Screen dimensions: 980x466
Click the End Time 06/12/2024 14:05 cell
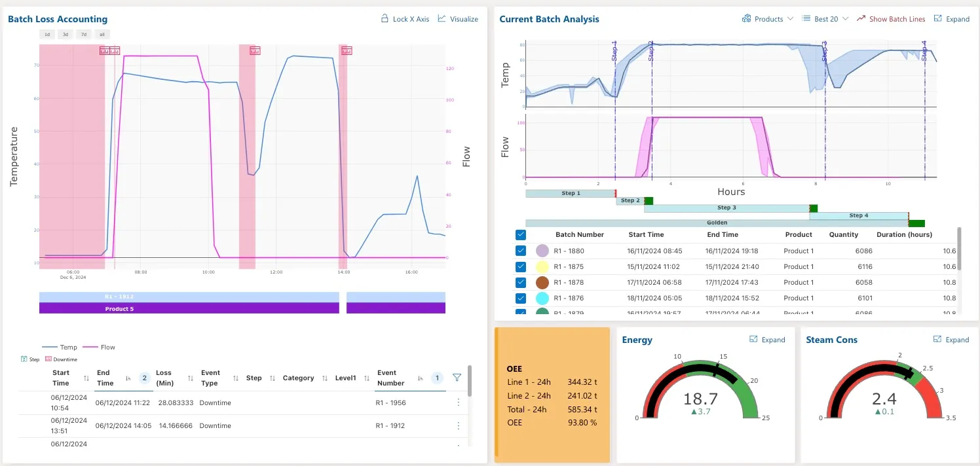pyautogui.click(x=122, y=425)
